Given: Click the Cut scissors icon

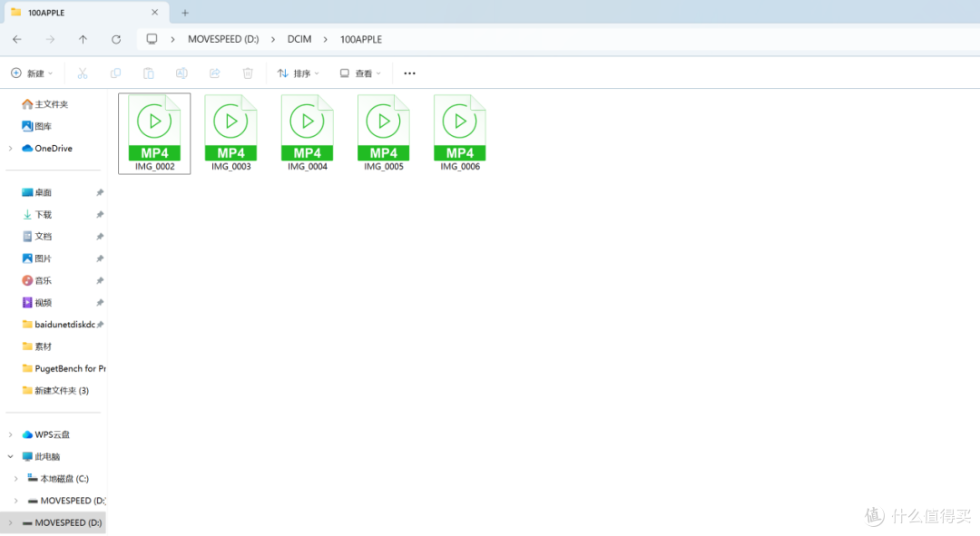Looking at the screenshot, I should (x=83, y=73).
